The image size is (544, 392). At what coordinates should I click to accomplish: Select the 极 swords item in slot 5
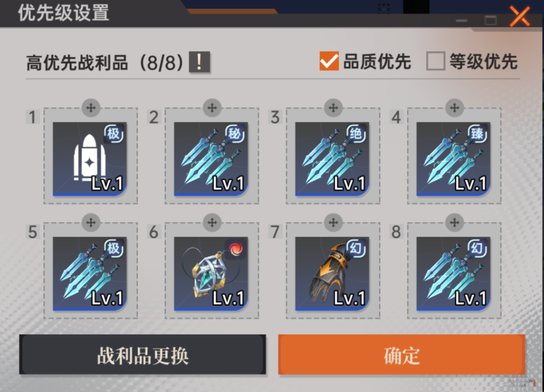click(x=90, y=273)
